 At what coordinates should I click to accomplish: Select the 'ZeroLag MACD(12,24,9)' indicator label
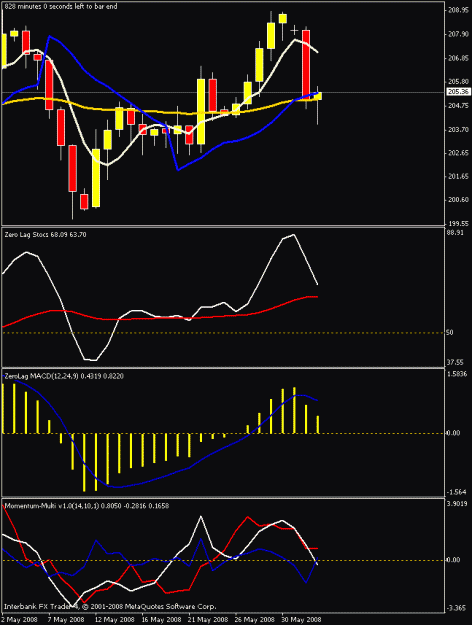click(41, 376)
